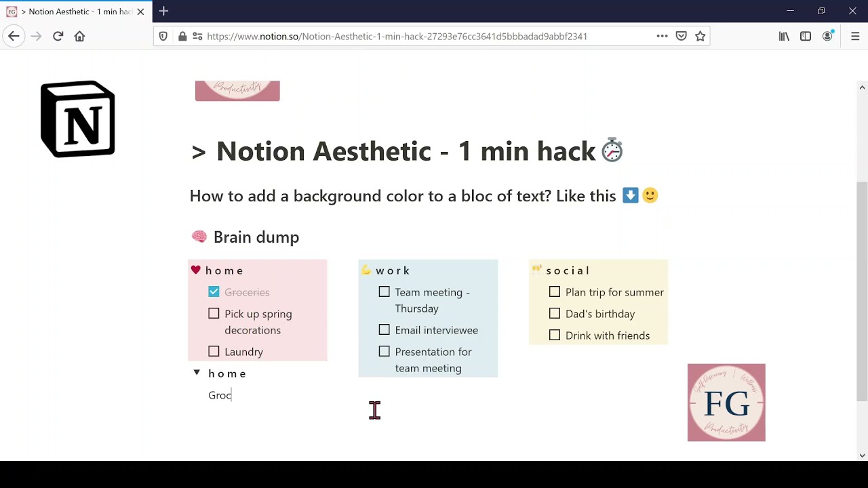868x488 pixels.
Task: Check Dad's birthday box
Action: [555, 313]
